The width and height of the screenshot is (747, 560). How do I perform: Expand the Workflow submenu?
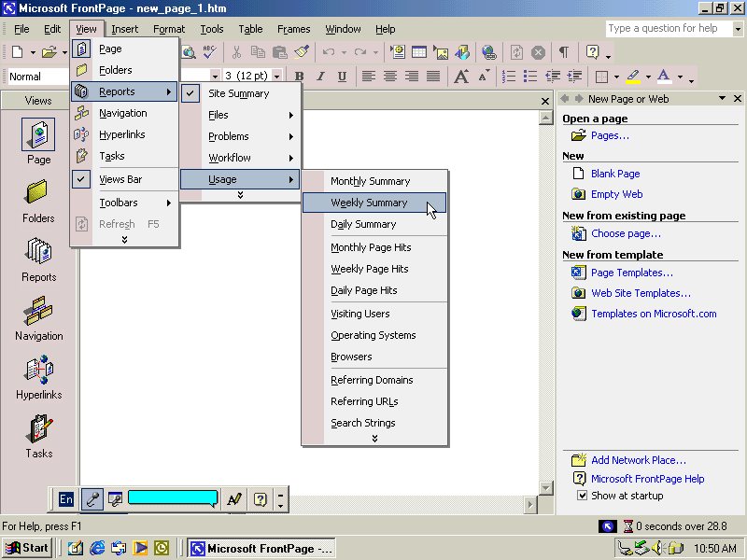point(240,158)
